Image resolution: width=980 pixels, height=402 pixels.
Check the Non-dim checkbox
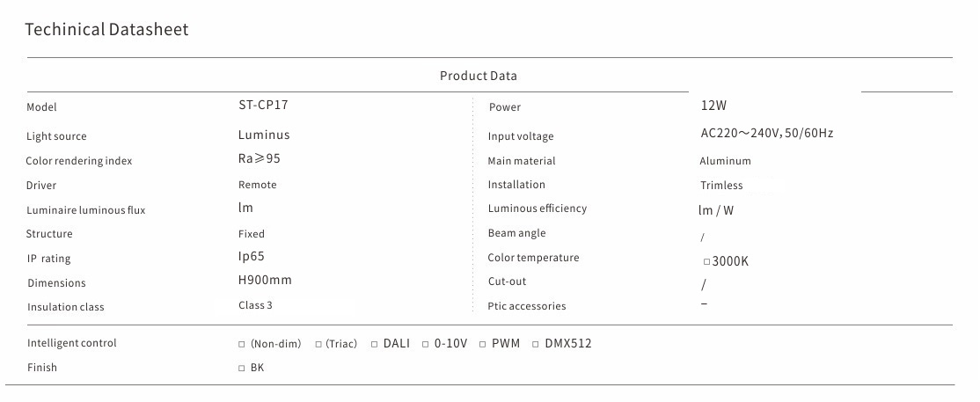[x=242, y=344]
